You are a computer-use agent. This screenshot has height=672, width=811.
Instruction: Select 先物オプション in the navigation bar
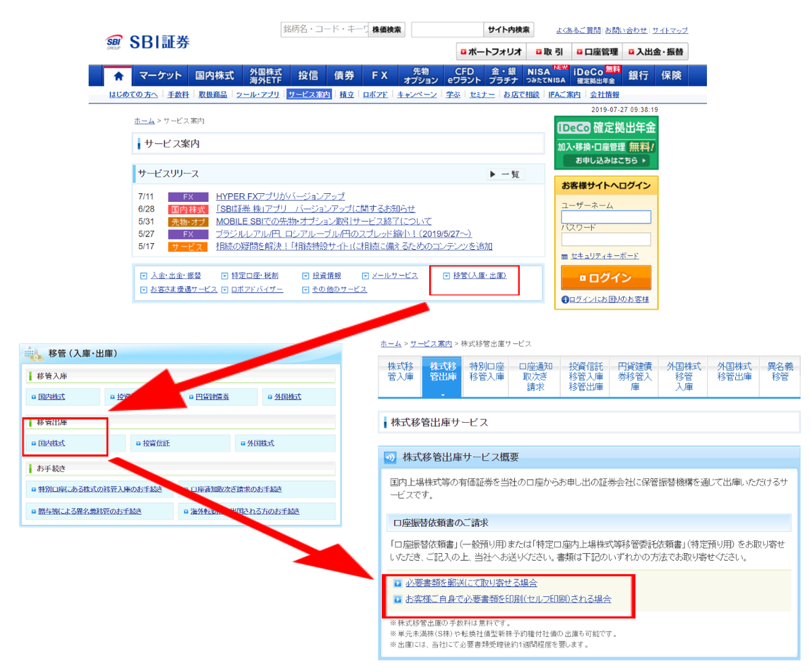click(x=421, y=76)
